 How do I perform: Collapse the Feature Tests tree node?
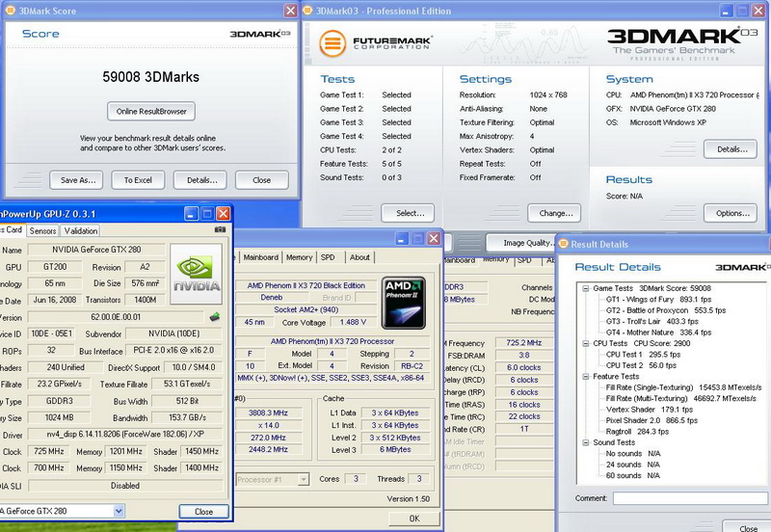pos(586,377)
